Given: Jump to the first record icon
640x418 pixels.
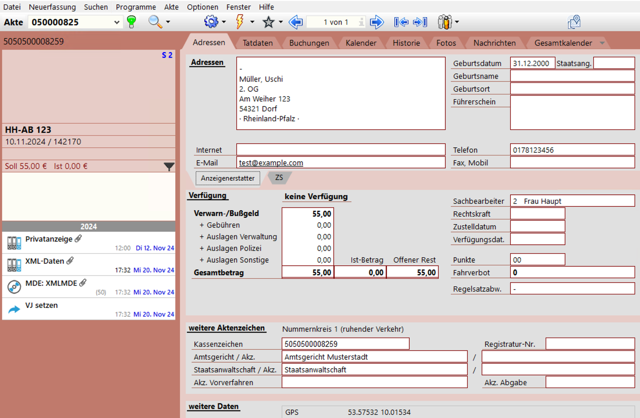Looking at the screenshot, I should tap(401, 22).
